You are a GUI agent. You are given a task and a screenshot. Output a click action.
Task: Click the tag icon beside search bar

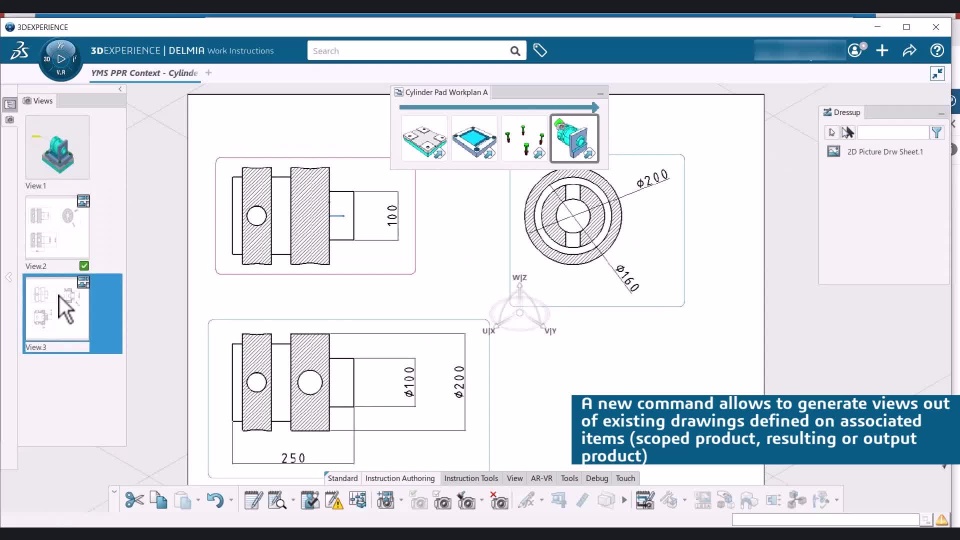point(539,51)
